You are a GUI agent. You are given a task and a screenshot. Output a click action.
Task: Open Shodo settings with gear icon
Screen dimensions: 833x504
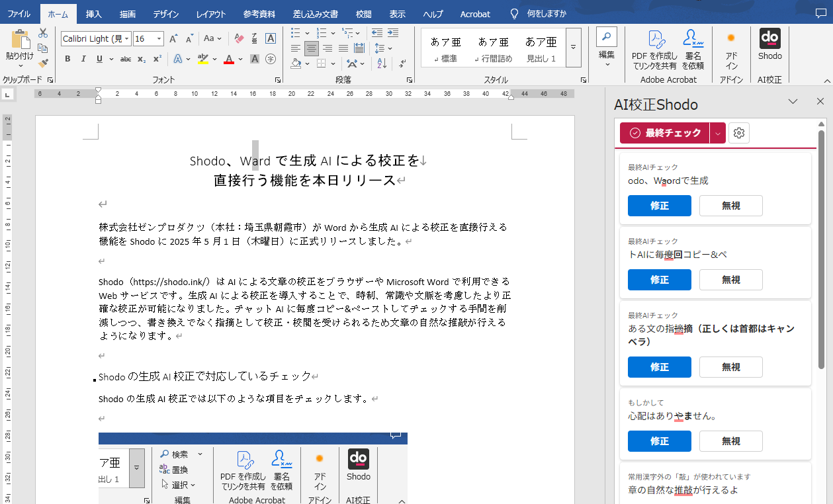739,133
